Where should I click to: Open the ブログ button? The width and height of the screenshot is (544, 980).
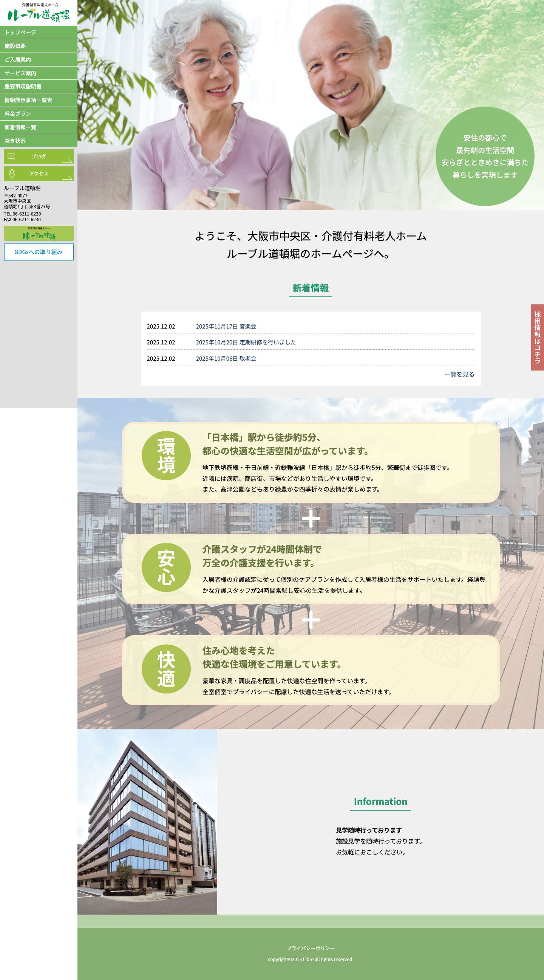(39, 157)
